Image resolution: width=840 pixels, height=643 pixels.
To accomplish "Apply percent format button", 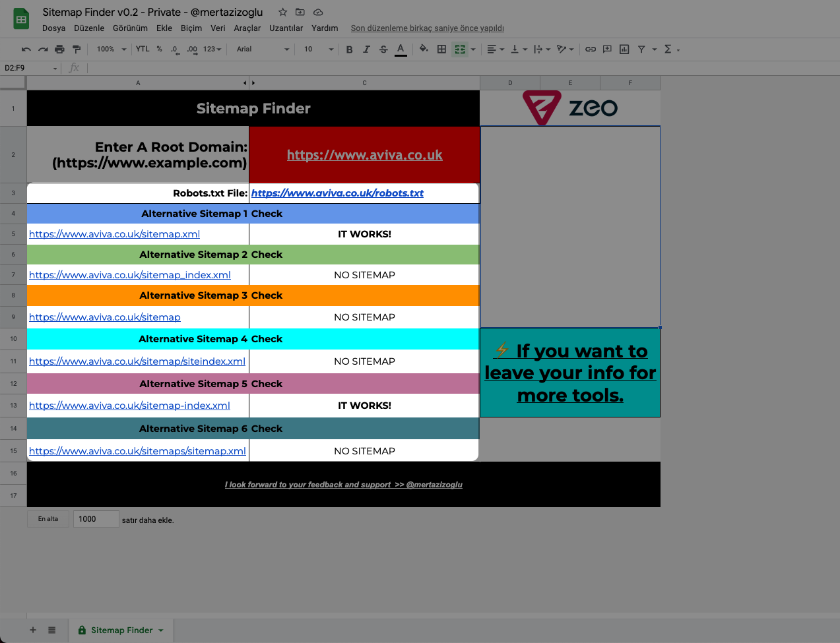I will [159, 49].
